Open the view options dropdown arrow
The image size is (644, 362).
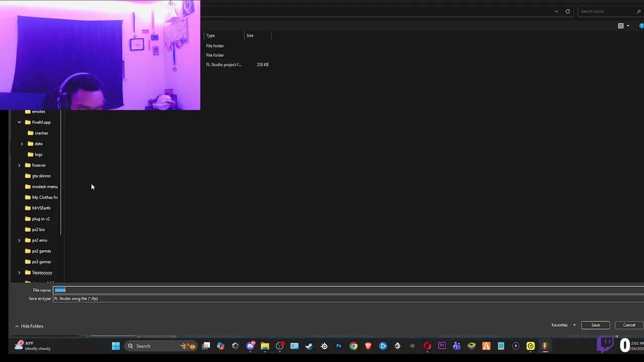pyautogui.click(x=628, y=26)
